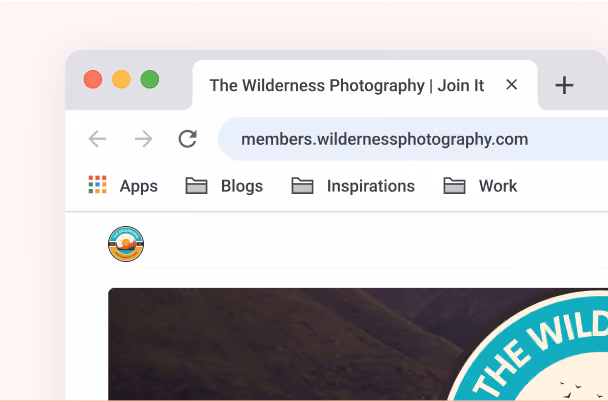Click the Blogs folder icon
The height and width of the screenshot is (402, 608).
click(196, 185)
